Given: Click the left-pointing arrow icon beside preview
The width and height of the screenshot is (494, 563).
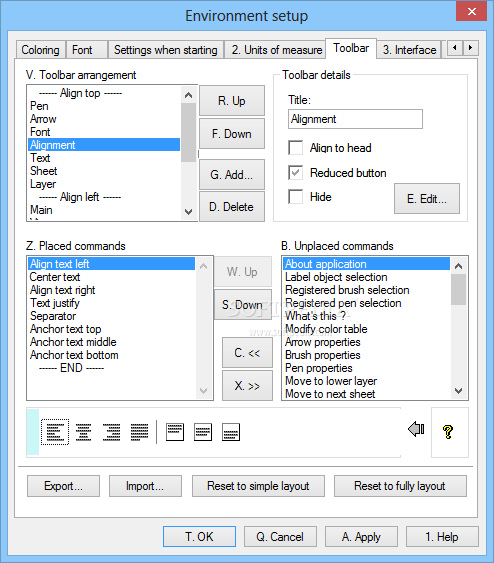Looking at the screenshot, I should tap(416, 429).
